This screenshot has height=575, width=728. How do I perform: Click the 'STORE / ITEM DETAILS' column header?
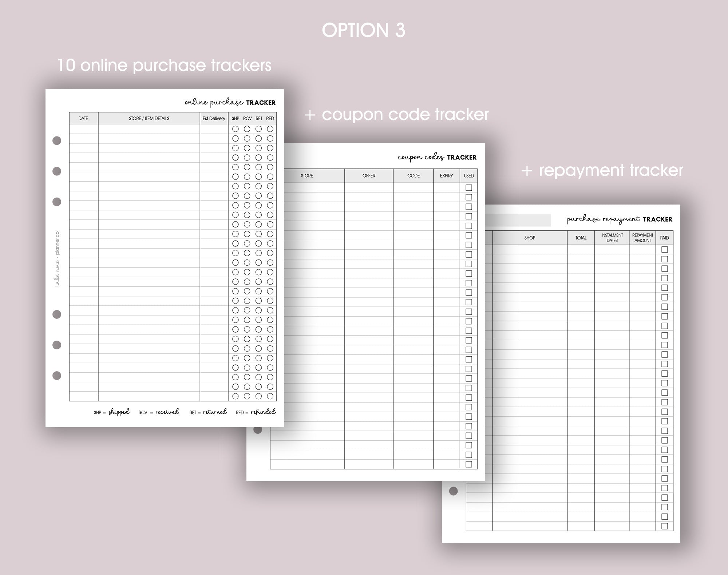coord(149,118)
